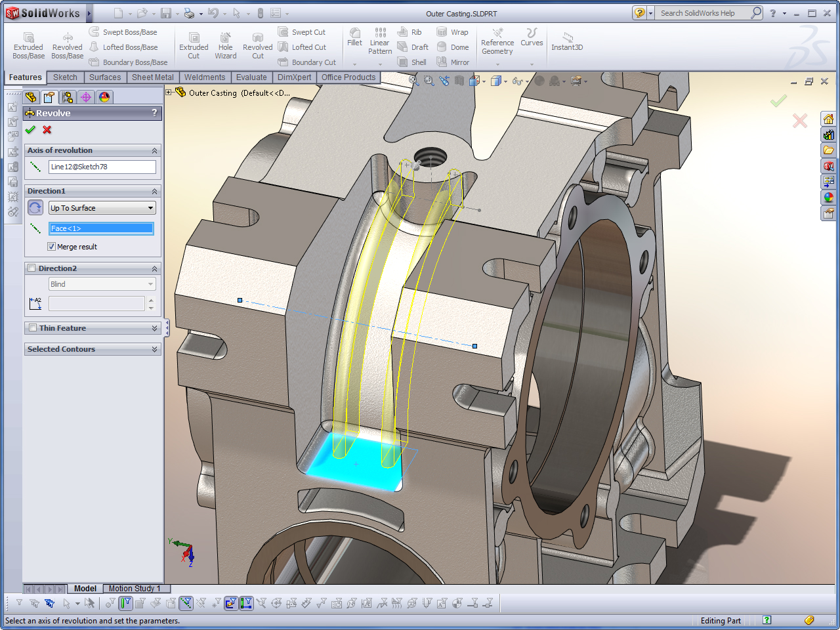Open the Up To Surface dropdown
The height and width of the screenshot is (630, 840).
[102, 208]
